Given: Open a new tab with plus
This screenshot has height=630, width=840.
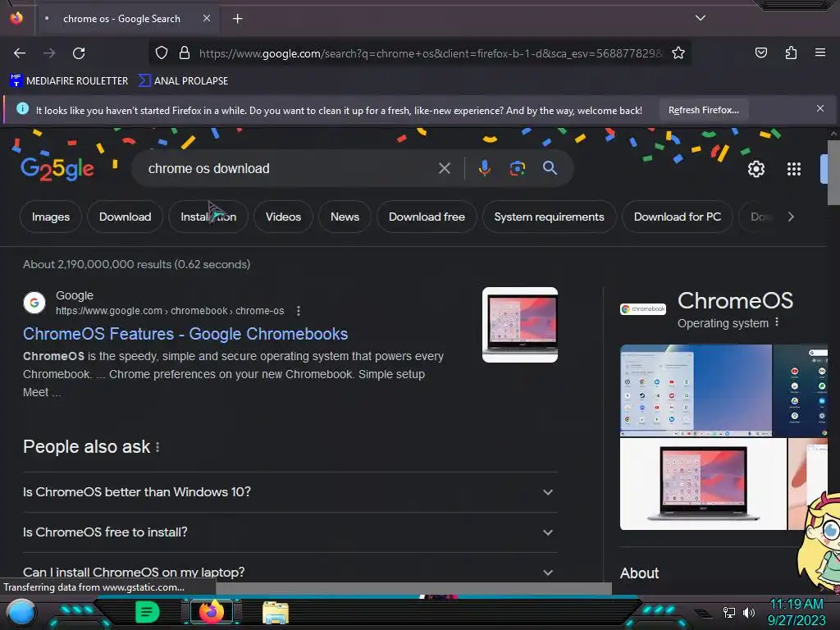Looking at the screenshot, I should [x=237, y=19].
